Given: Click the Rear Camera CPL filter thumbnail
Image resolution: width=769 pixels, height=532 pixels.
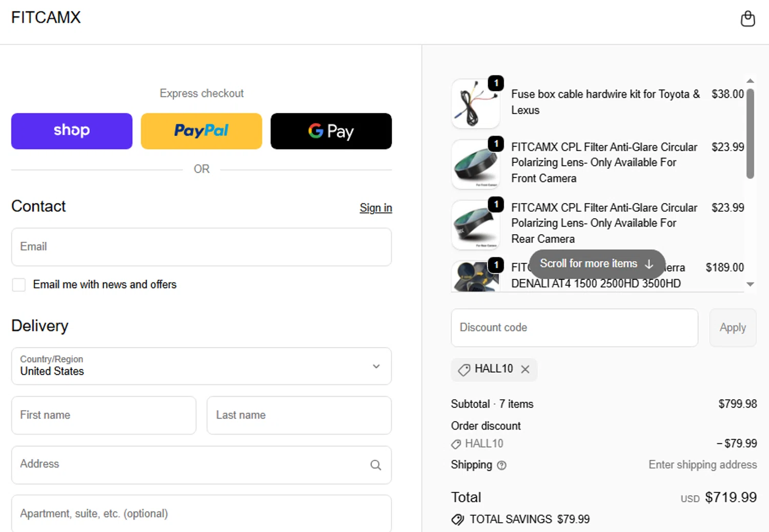Looking at the screenshot, I should pos(476,224).
